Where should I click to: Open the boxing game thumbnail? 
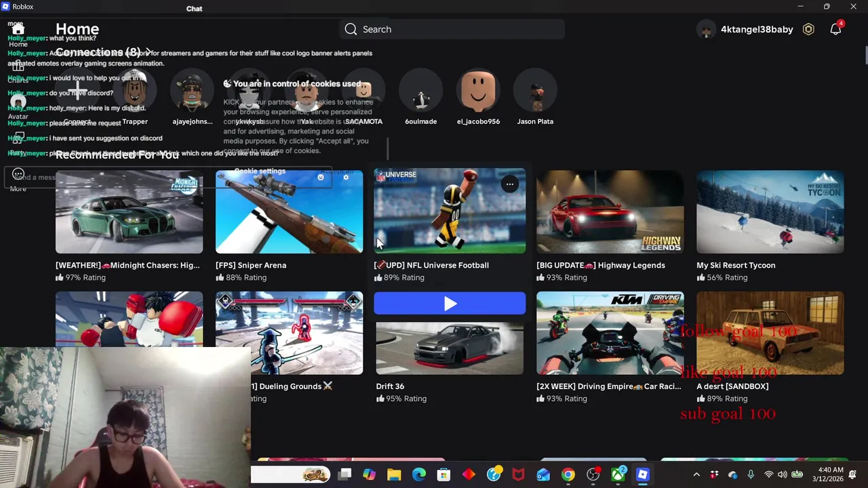tap(129, 319)
